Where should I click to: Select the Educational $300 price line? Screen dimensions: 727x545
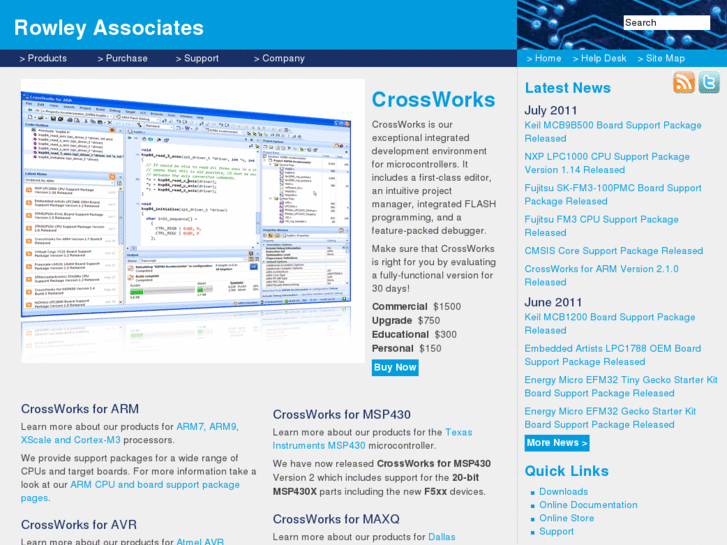[x=414, y=334]
